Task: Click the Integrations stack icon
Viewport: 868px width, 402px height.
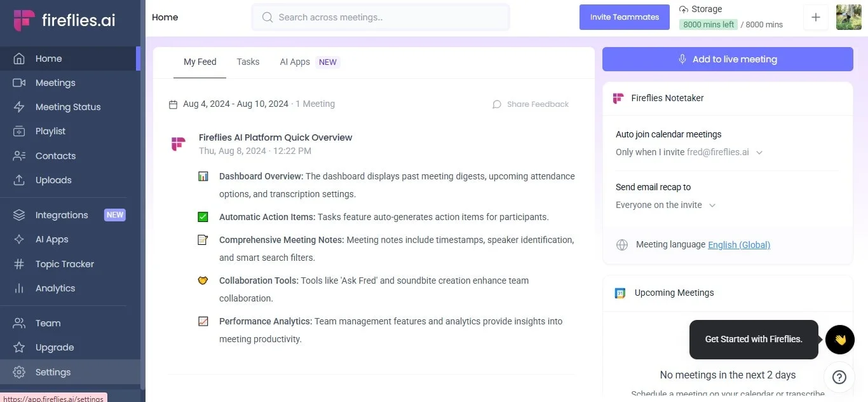Action: click(19, 215)
